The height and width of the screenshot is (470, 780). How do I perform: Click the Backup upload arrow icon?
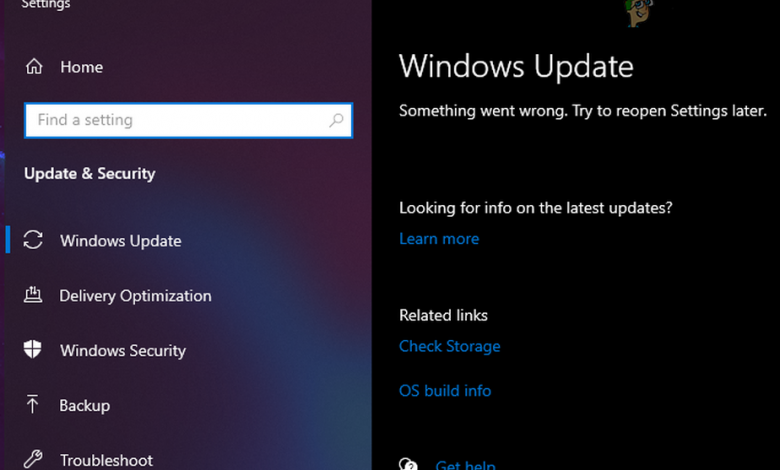click(33, 405)
